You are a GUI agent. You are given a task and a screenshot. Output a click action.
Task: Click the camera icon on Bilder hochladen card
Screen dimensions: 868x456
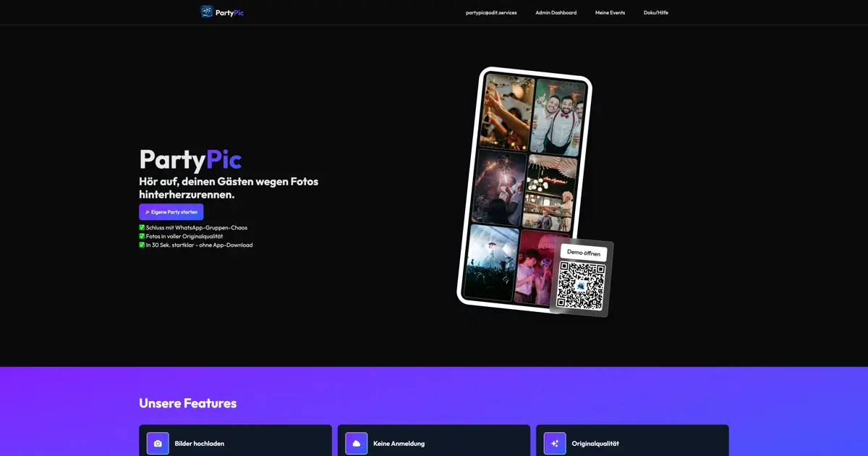[x=158, y=443]
